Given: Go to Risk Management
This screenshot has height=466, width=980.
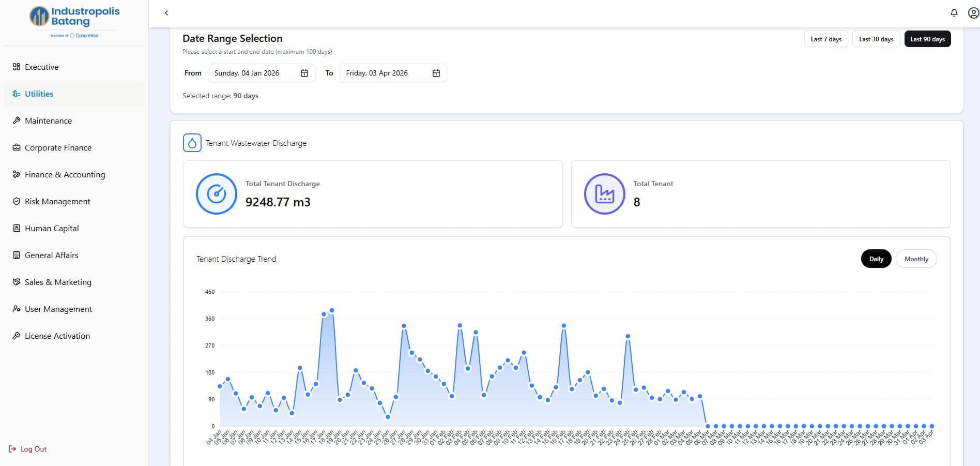Looking at the screenshot, I should [x=74, y=201].
